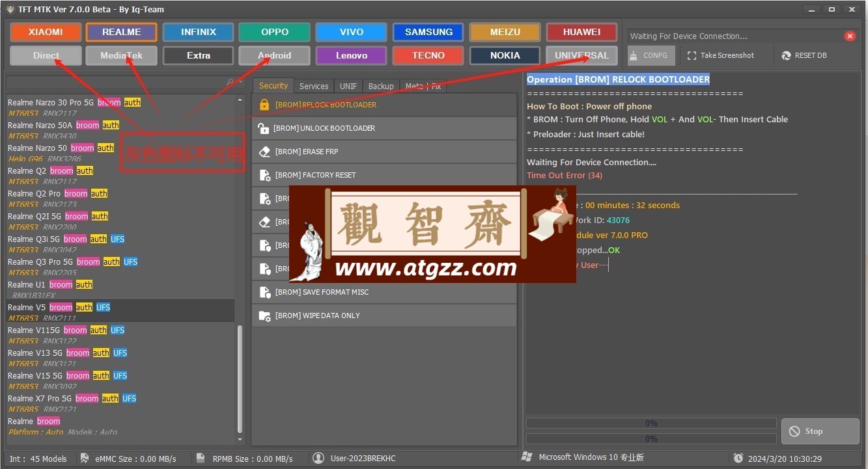Select Realme V115G model
Viewport: 868px width, 469px height.
120,335
